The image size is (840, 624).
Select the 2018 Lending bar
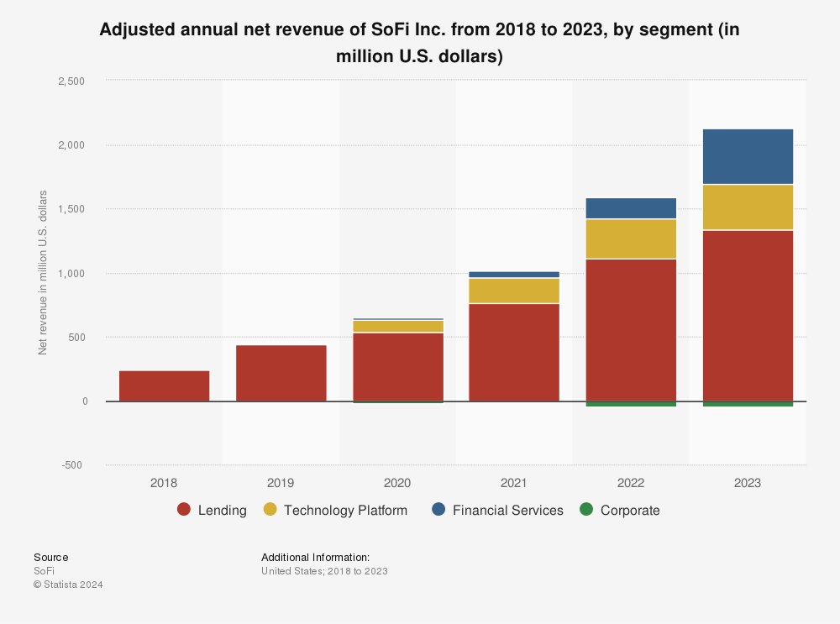click(x=164, y=385)
